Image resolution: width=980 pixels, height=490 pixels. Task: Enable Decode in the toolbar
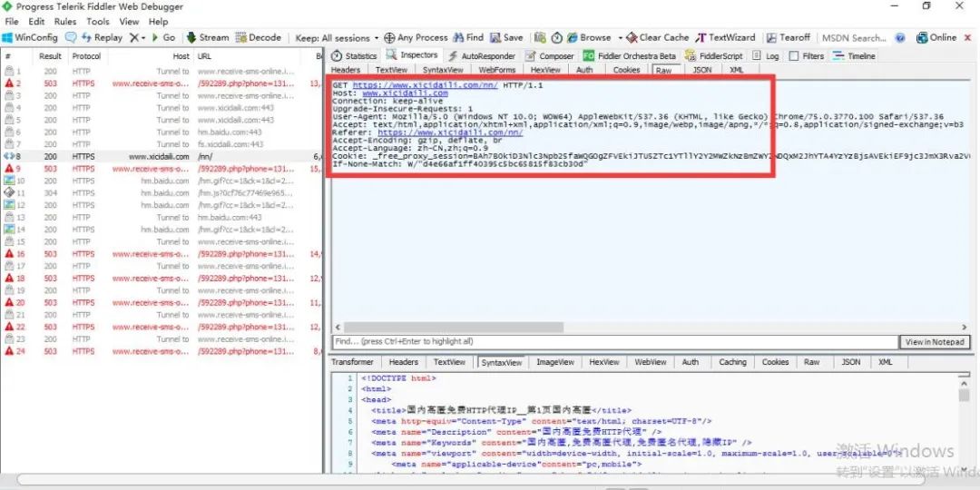click(259, 37)
